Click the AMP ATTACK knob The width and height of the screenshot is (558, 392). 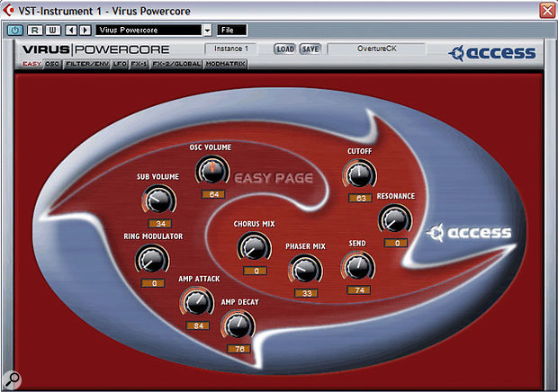click(197, 301)
